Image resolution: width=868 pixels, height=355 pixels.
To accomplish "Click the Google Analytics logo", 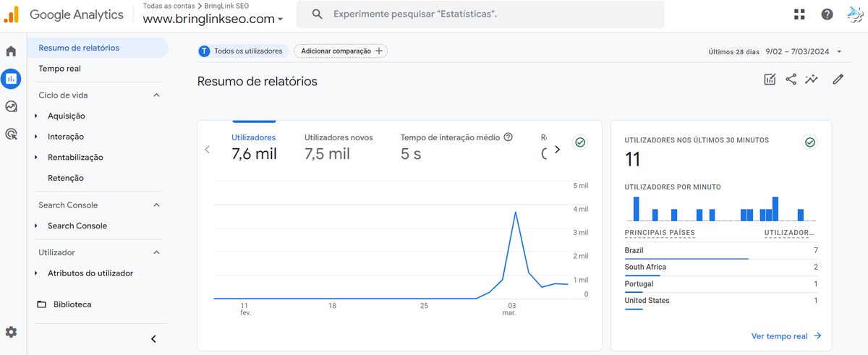I will [11, 14].
